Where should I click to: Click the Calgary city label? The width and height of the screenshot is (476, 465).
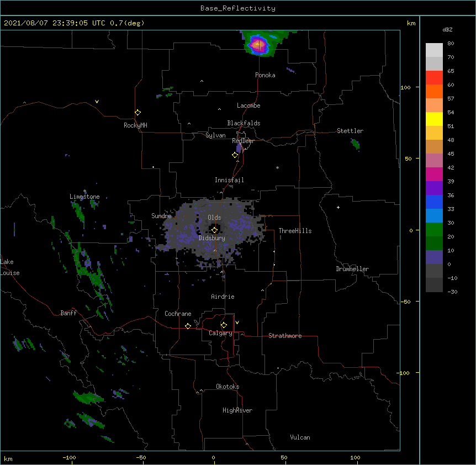[x=220, y=333]
